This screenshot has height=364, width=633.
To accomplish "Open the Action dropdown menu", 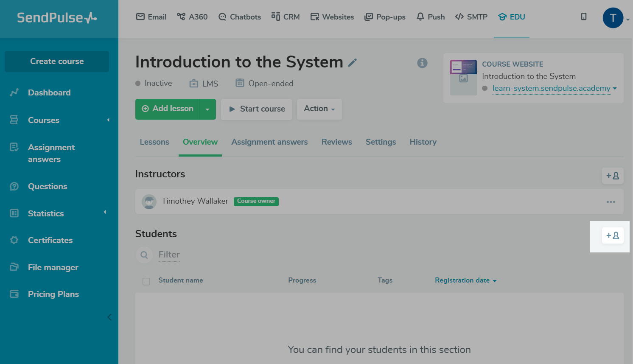I will (319, 109).
